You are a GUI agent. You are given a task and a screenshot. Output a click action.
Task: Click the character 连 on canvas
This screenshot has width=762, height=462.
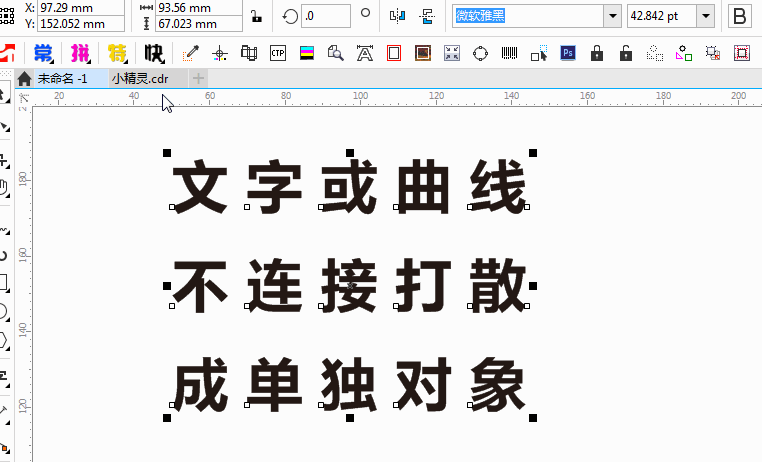(x=275, y=286)
